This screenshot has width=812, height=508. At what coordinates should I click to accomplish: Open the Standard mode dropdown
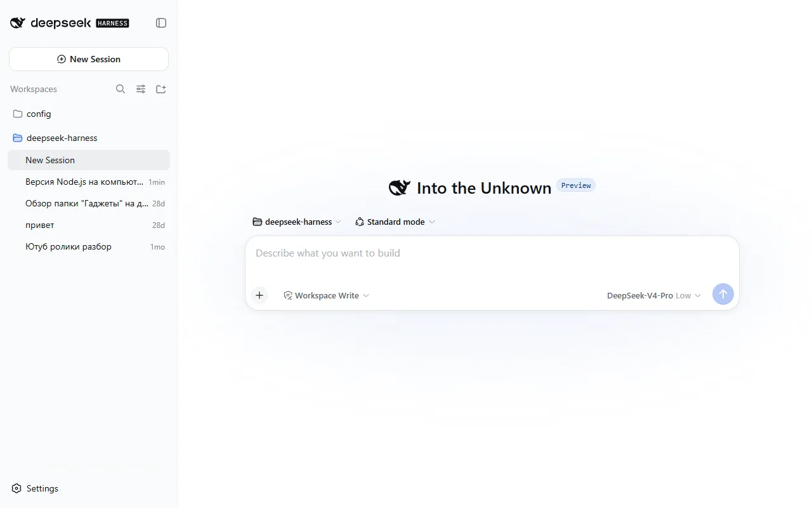click(x=395, y=222)
